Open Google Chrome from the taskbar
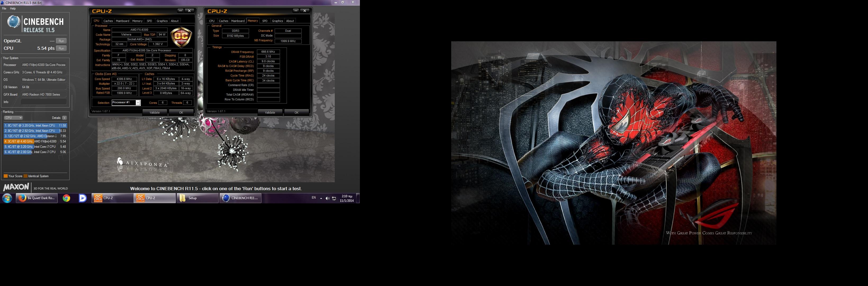 click(66, 198)
